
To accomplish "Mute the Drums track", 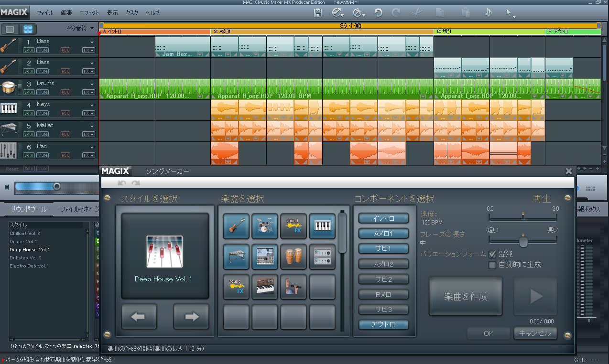I will (43, 92).
